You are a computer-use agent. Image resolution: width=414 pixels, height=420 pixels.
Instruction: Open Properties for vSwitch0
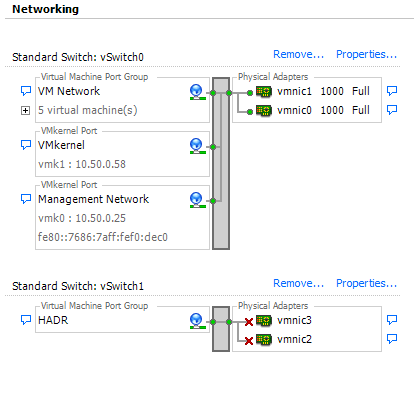[x=366, y=54]
